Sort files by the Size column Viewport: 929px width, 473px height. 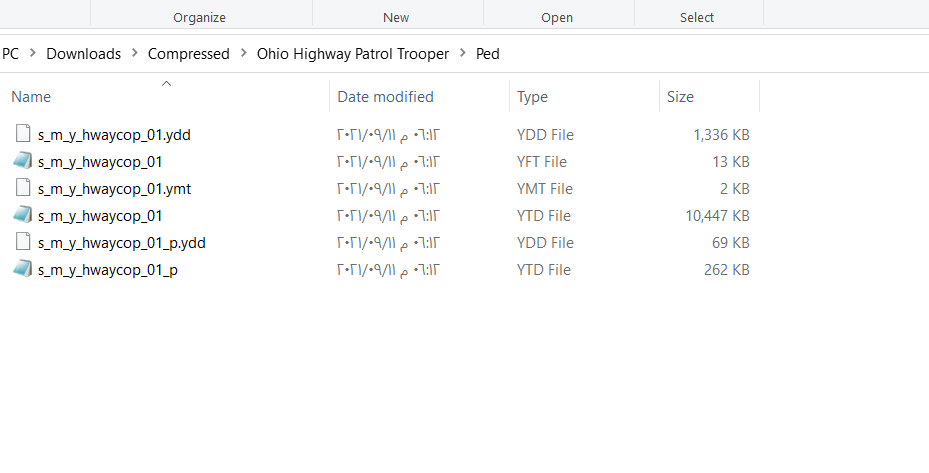680,97
